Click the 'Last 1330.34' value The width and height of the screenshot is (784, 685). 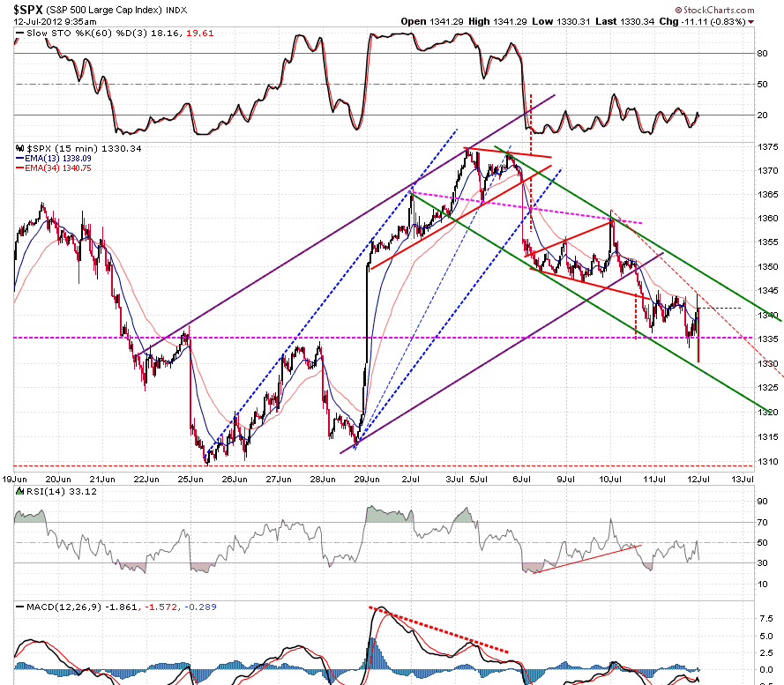tap(625, 21)
